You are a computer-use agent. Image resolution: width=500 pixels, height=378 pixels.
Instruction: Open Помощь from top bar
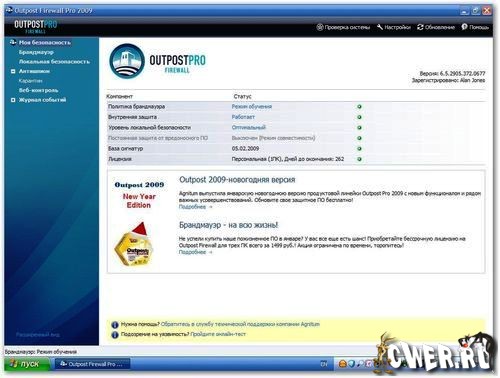[479, 27]
